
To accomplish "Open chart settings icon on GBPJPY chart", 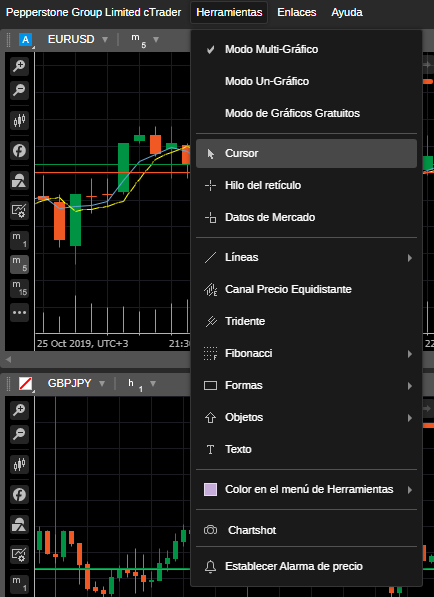I will point(19,554).
